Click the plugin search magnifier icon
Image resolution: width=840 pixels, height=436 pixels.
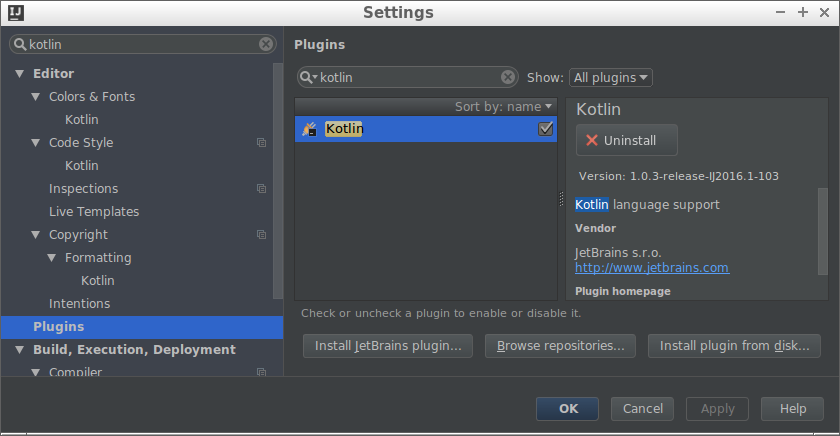coord(309,77)
